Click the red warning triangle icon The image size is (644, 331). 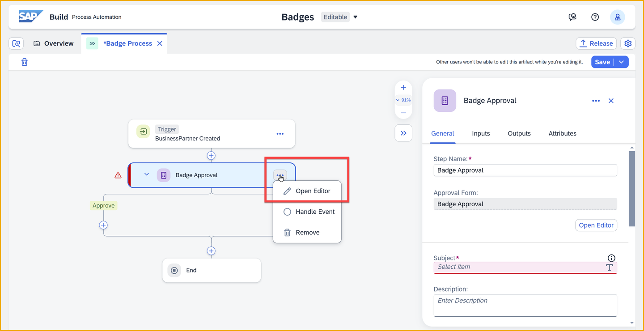tap(118, 175)
